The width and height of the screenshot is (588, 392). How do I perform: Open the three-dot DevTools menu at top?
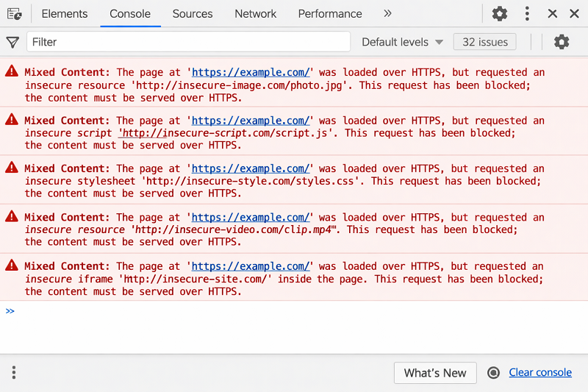[x=527, y=14]
